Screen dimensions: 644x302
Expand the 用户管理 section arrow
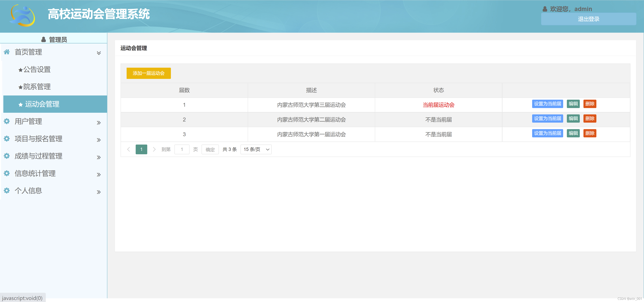click(99, 123)
